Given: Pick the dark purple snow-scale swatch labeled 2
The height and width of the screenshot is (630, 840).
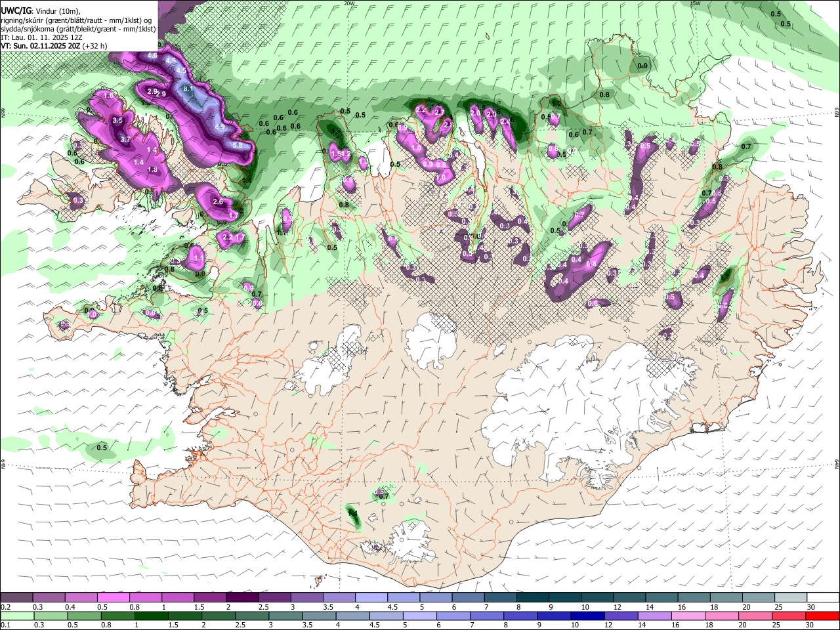Looking at the screenshot, I should (x=241, y=598).
